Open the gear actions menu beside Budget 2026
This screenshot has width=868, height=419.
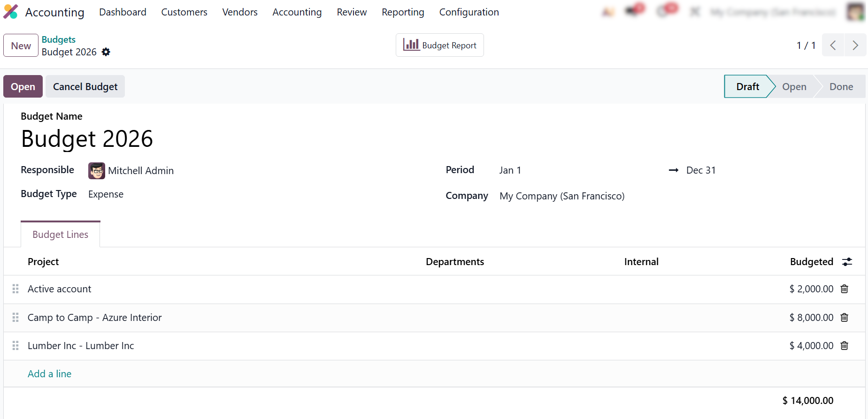click(x=106, y=52)
